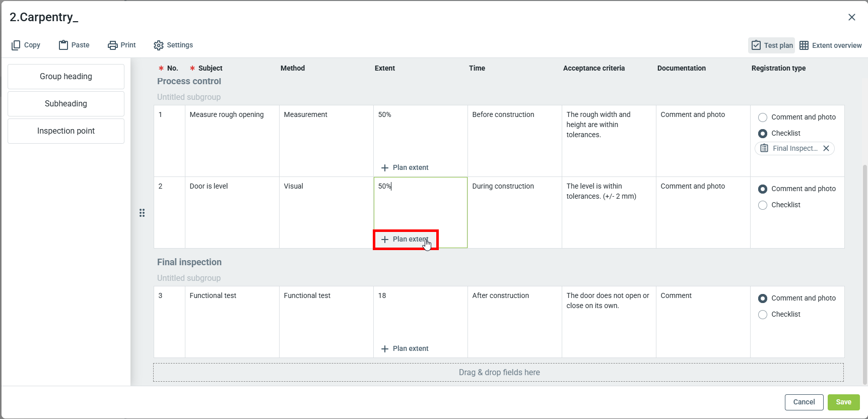Switch to Extent overview tab

click(831, 45)
